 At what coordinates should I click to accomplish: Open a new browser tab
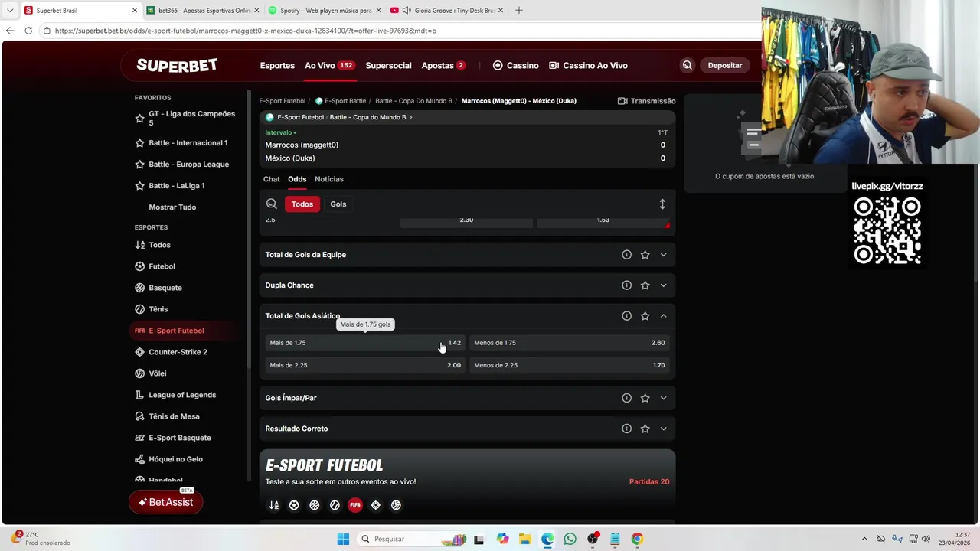pos(519,11)
